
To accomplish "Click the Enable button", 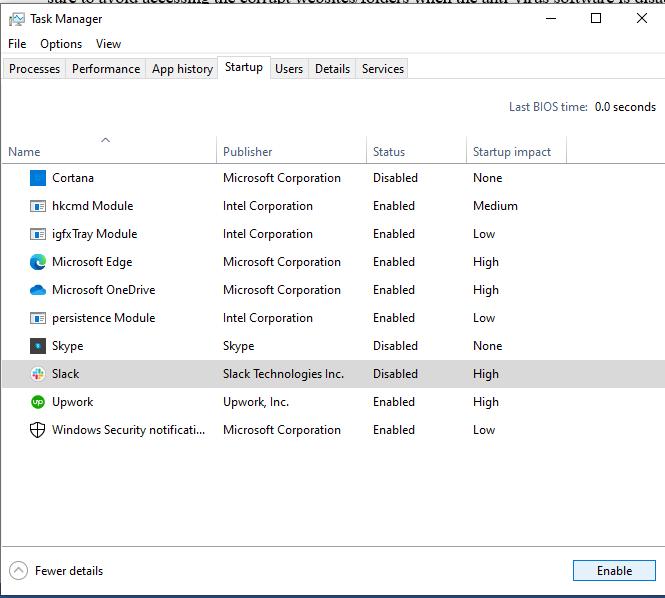I will (614, 571).
